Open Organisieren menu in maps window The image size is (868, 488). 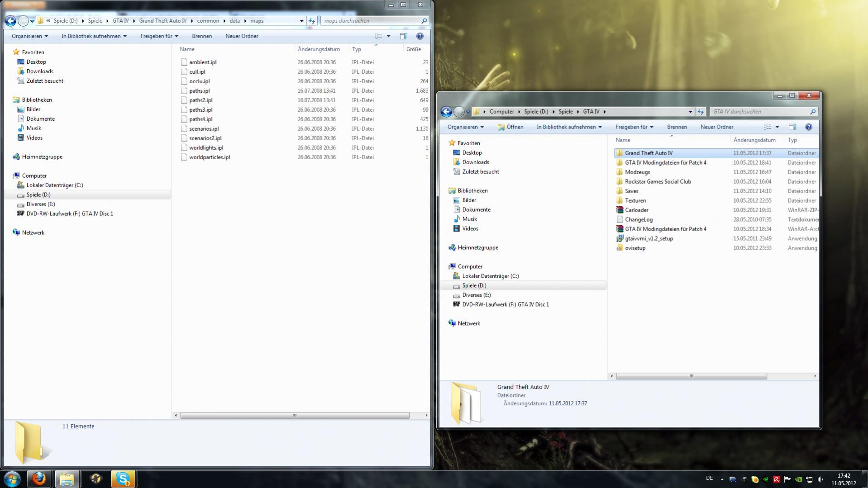tap(30, 36)
